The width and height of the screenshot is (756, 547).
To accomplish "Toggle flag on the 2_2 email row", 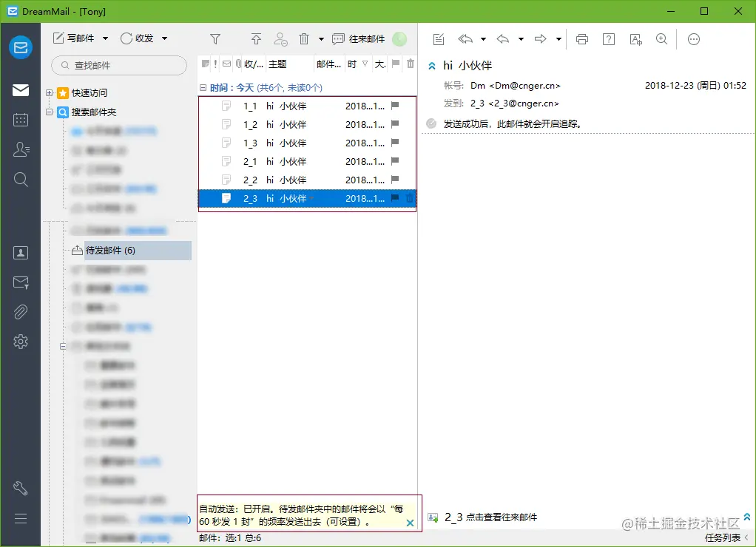I will point(395,180).
